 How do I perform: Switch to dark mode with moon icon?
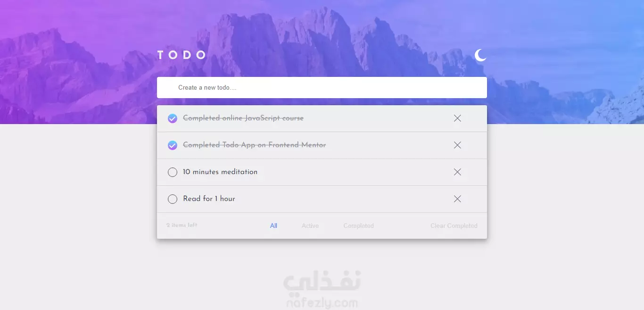[480, 55]
